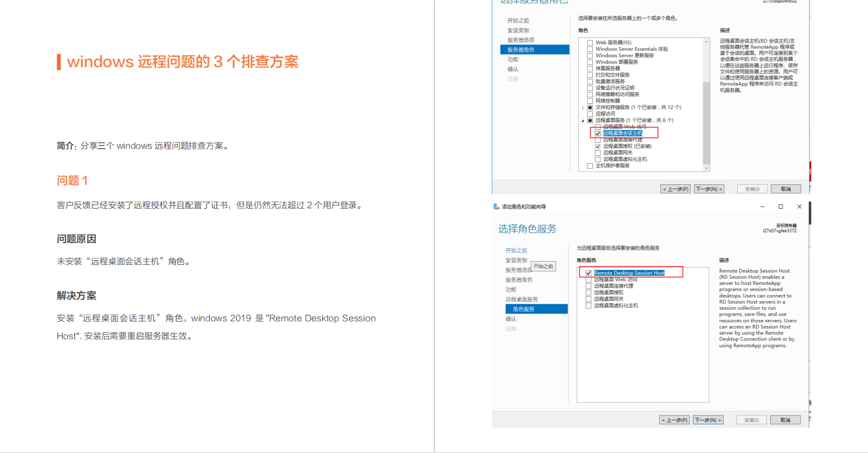Click the roles list scrollbar thumb

tap(706, 123)
